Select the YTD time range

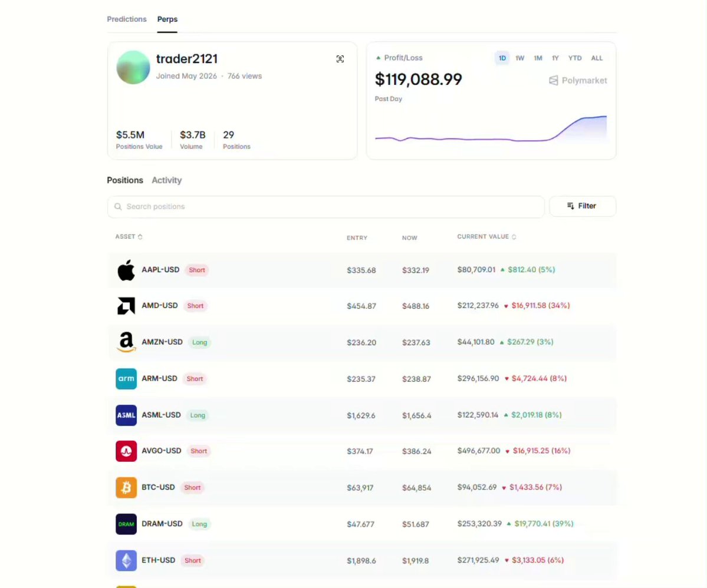click(575, 58)
